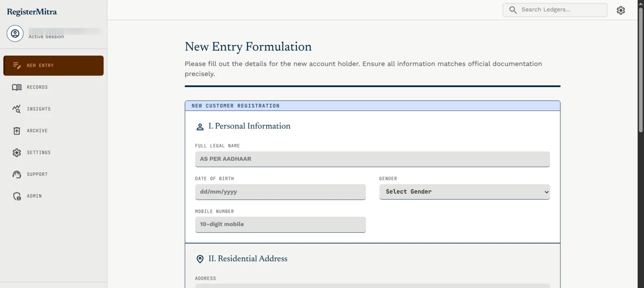Click the Support headset icon in sidebar
Image resolution: width=644 pixels, height=288 pixels.
tap(17, 175)
